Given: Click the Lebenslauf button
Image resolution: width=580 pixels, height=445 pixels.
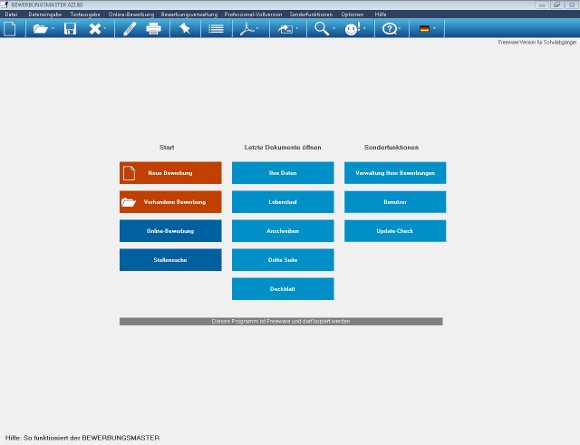Looking at the screenshot, I should (x=283, y=202).
